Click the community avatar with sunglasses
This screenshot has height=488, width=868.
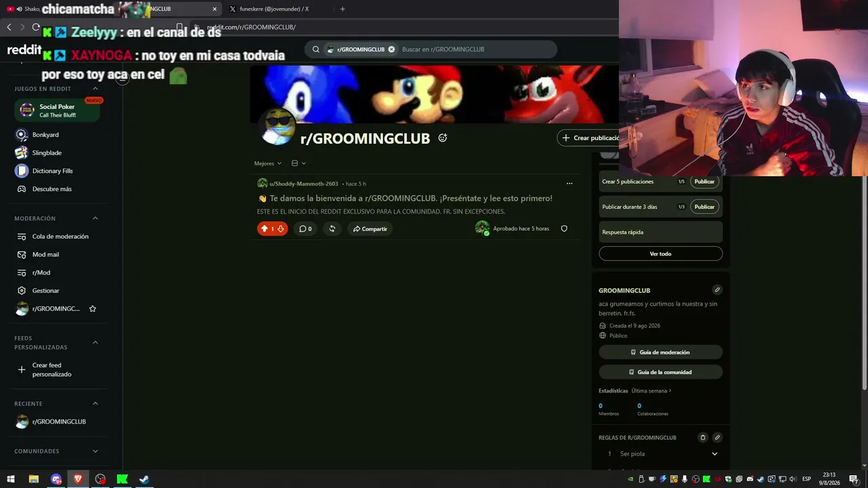(278, 126)
